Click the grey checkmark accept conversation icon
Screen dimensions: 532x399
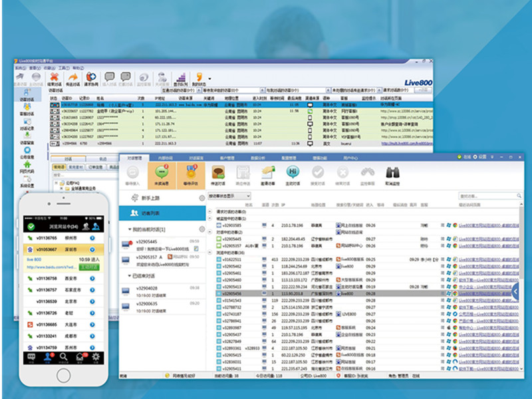tap(318, 172)
